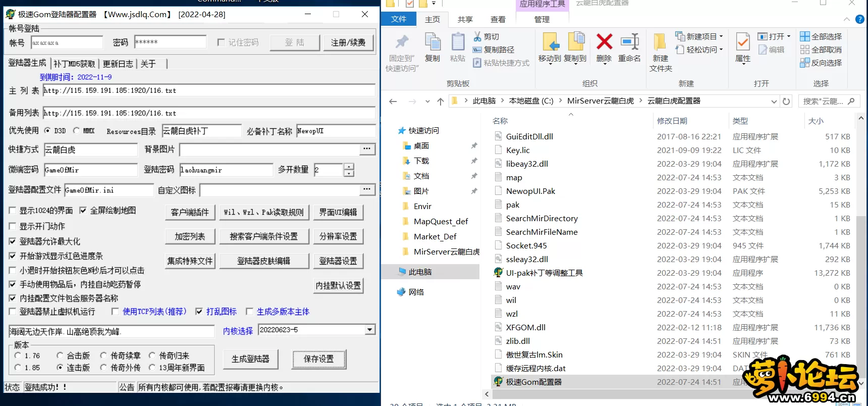
Task: Select 极速Gom配置器 file in list
Action: [x=533, y=382]
